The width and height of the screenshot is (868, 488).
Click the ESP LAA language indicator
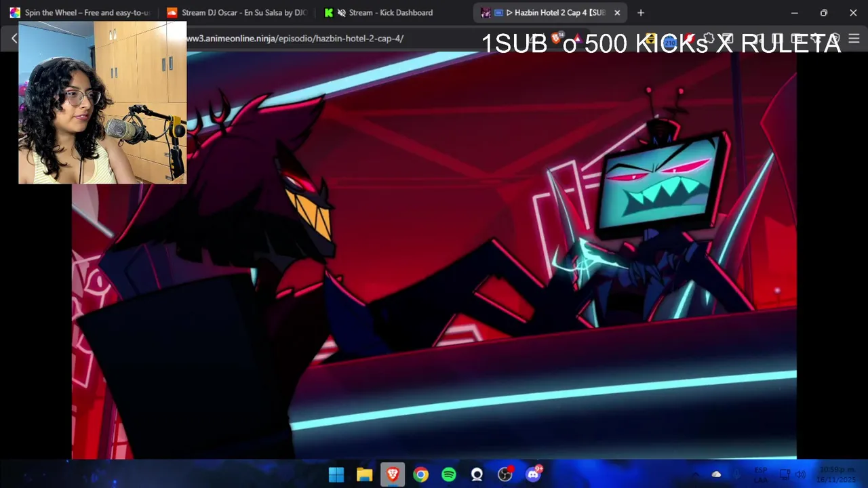[760, 474]
